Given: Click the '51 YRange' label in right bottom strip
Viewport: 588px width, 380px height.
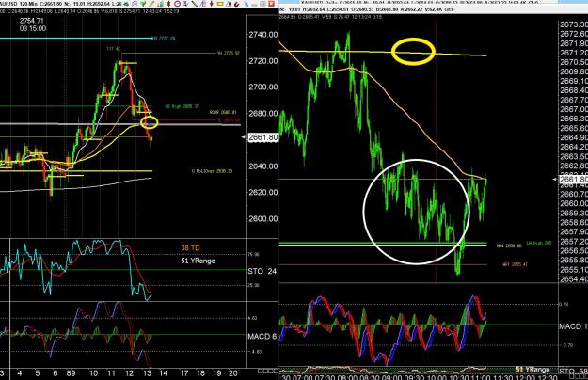Looking at the screenshot, I should [532, 370].
